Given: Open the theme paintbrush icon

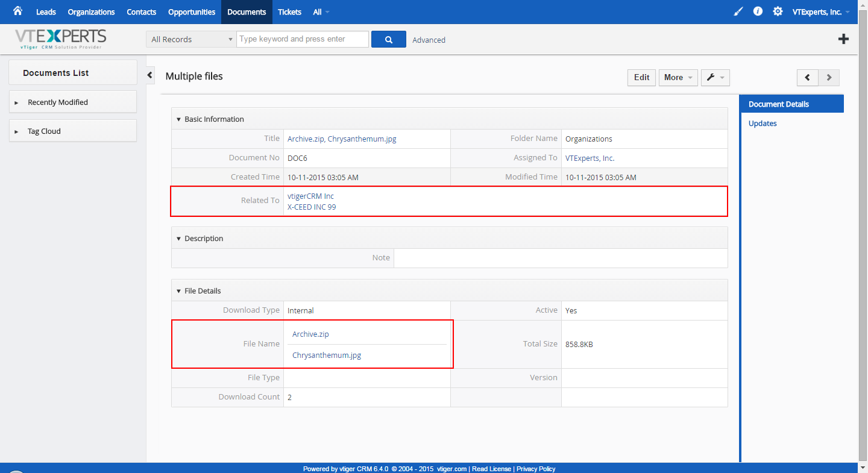Looking at the screenshot, I should (738, 11).
